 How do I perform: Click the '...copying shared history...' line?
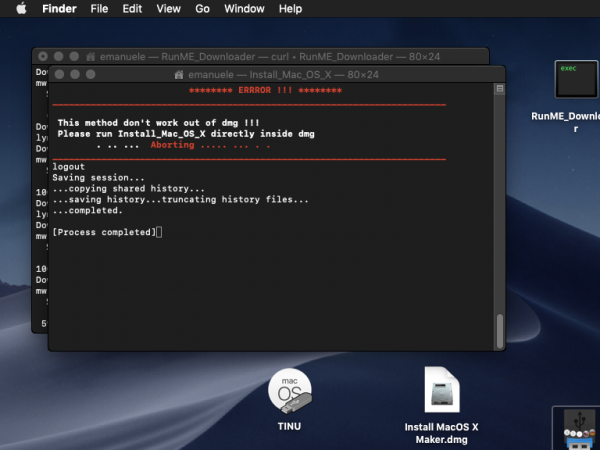tap(129, 189)
